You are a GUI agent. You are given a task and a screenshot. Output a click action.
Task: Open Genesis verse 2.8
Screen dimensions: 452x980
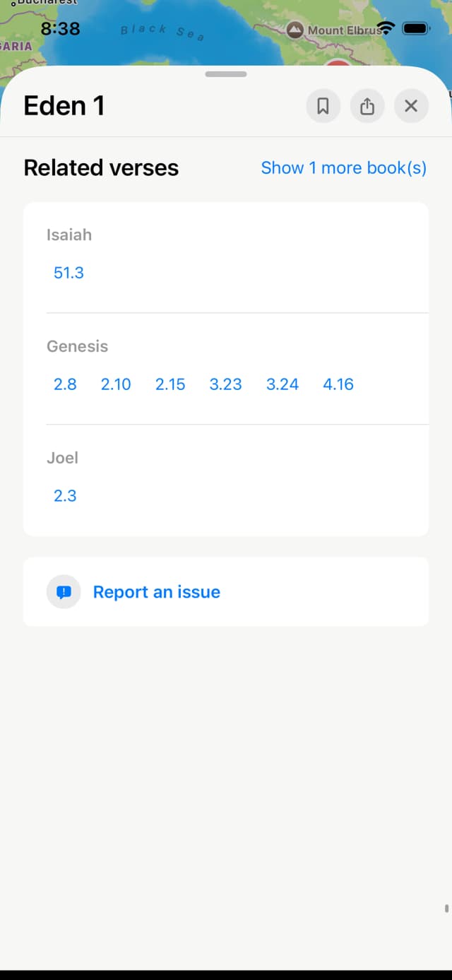click(65, 384)
